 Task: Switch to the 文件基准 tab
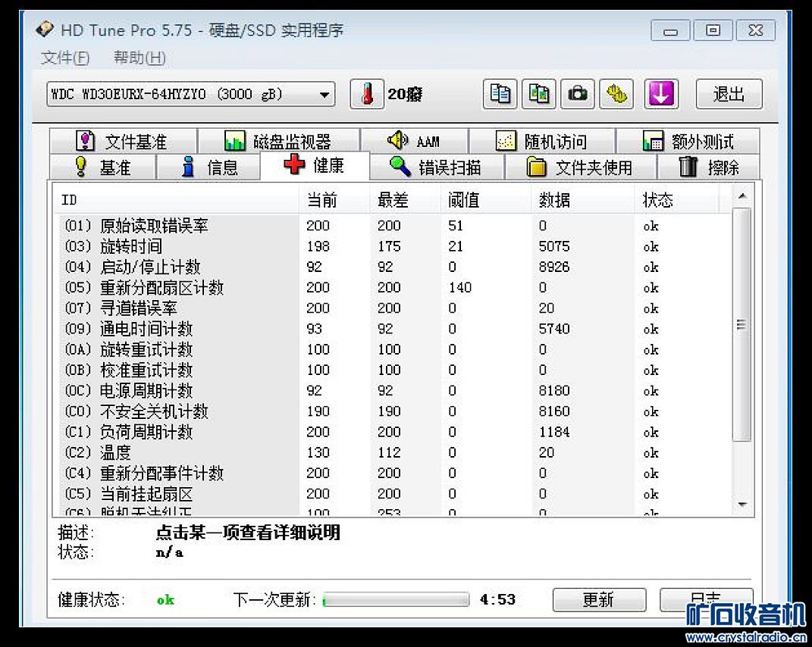[124, 141]
